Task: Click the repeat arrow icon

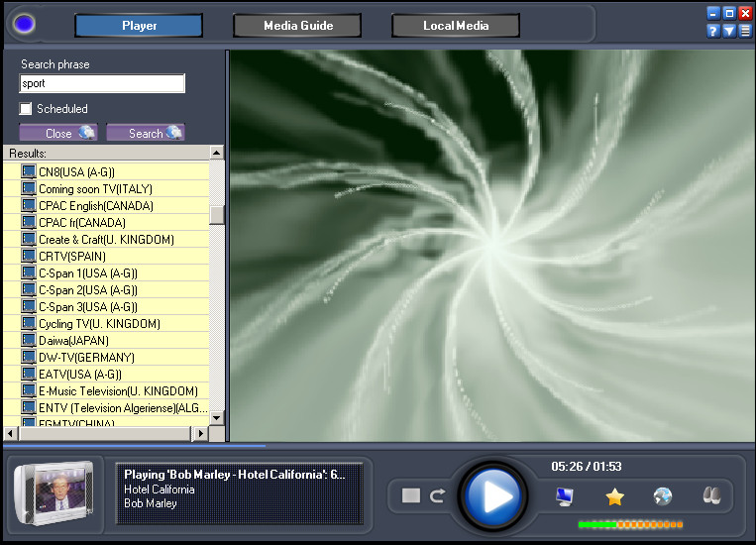Action: [437, 495]
